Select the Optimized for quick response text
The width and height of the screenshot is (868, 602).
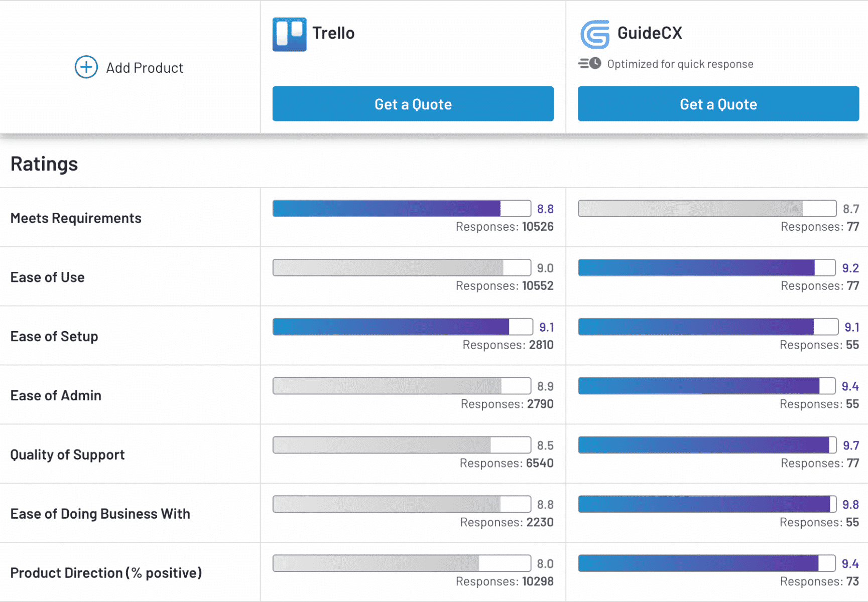tap(680, 64)
